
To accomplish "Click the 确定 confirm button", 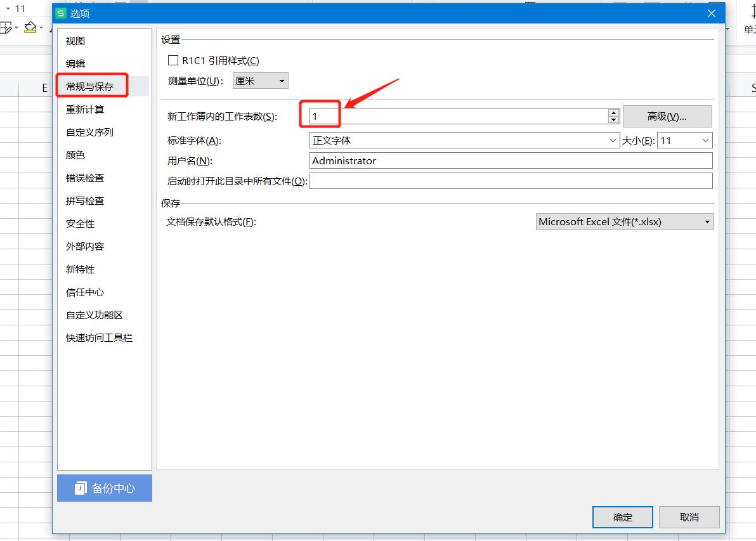I will coord(622,517).
